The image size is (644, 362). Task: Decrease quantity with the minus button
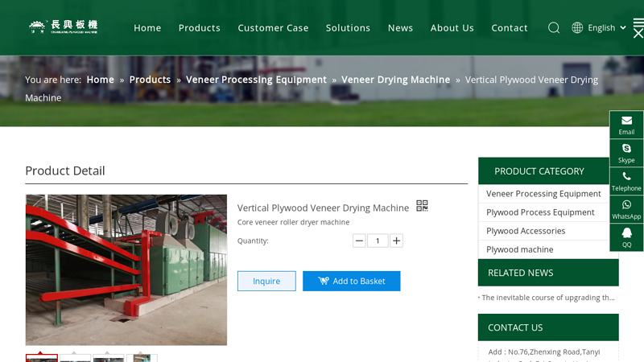(x=359, y=241)
